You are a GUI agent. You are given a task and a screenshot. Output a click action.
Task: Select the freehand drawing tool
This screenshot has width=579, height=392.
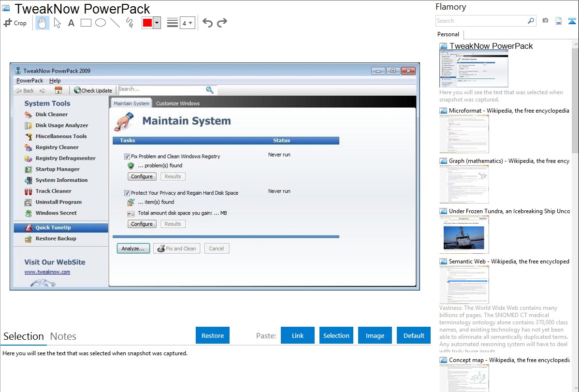tap(130, 23)
